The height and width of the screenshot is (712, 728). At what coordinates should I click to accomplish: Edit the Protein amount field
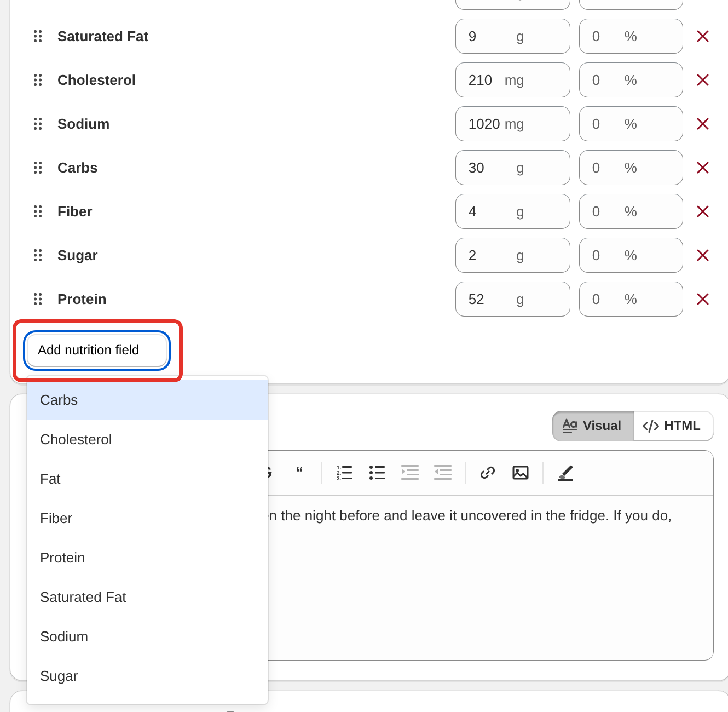[x=513, y=299]
